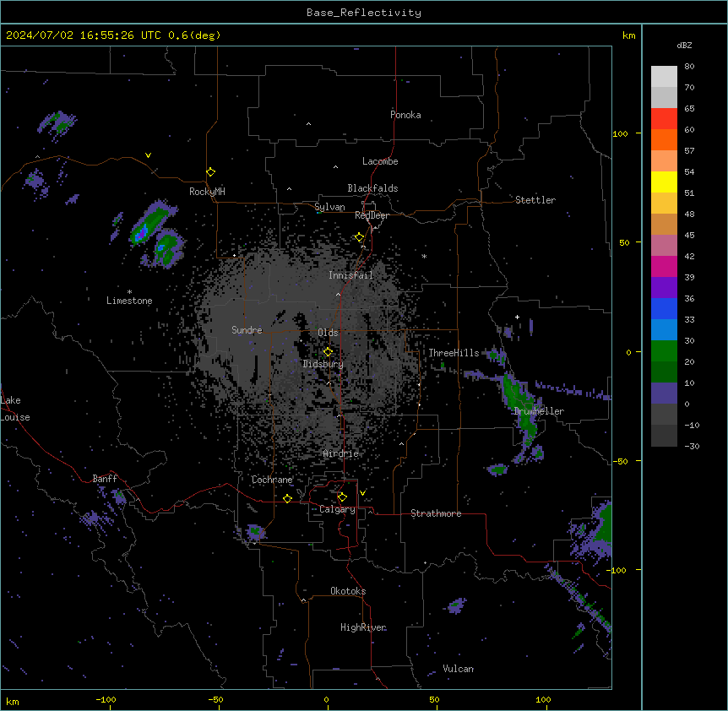Click the Banff town label

coord(105,479)
